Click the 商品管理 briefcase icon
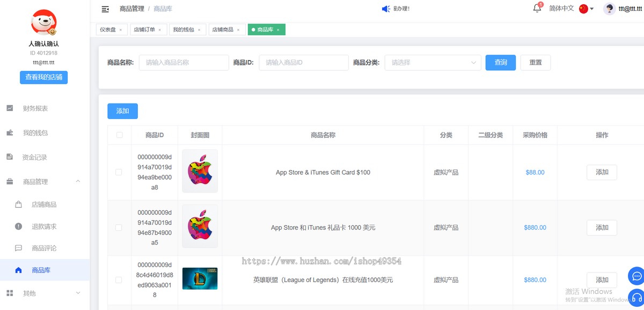Image resolution: width=644 pixels, height=310 pixels. point(10,182)
